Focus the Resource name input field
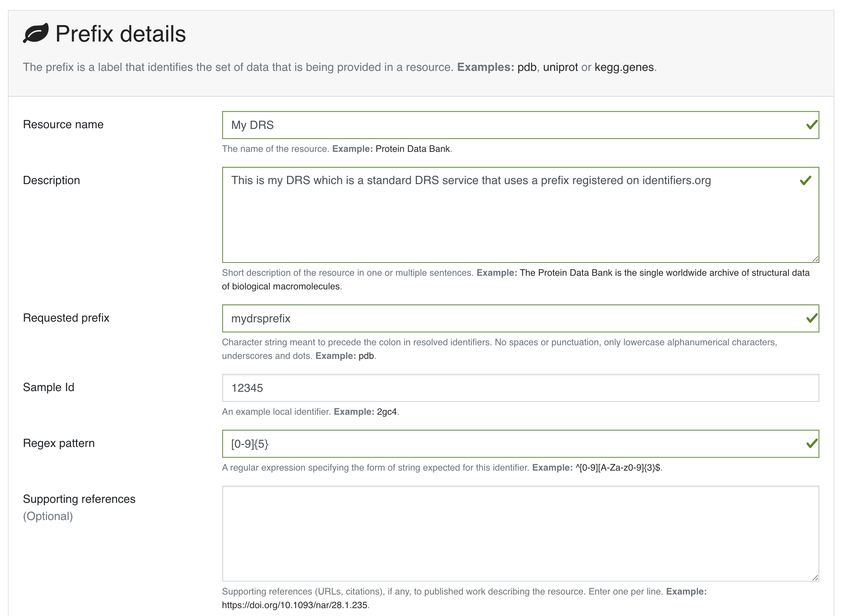 point(485,125)
